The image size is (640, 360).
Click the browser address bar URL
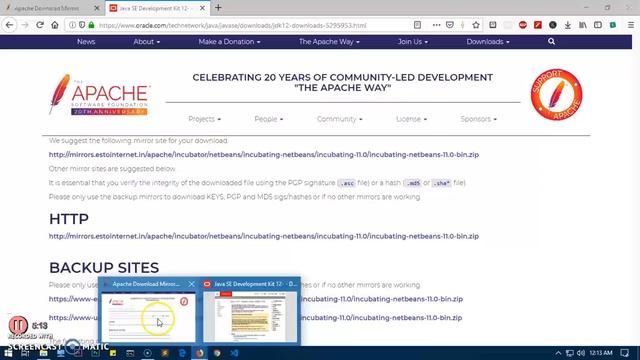[x=233, y=25]
